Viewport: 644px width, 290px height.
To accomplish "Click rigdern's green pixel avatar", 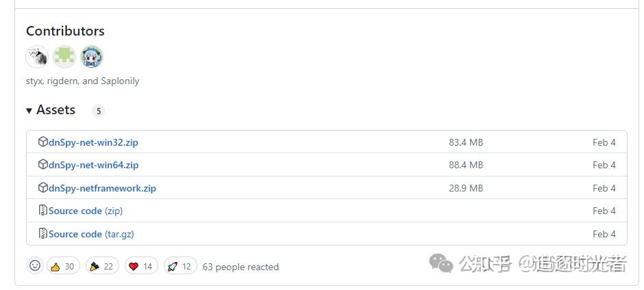I will 64,57.
